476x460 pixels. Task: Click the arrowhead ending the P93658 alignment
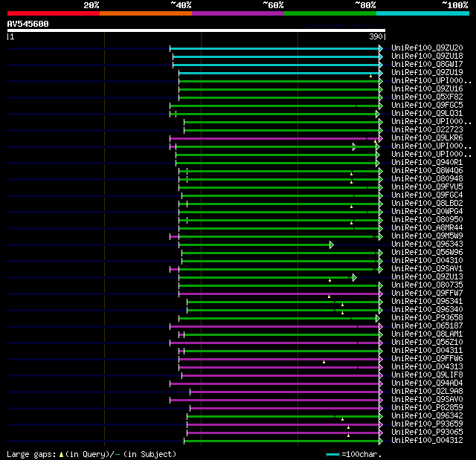click(378, 318)
